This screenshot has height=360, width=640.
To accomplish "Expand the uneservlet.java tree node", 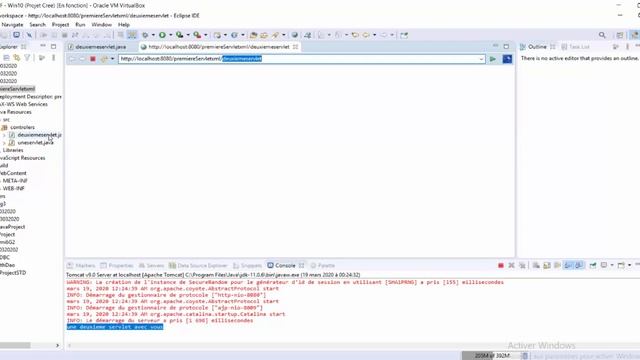I will click(4, 143).
